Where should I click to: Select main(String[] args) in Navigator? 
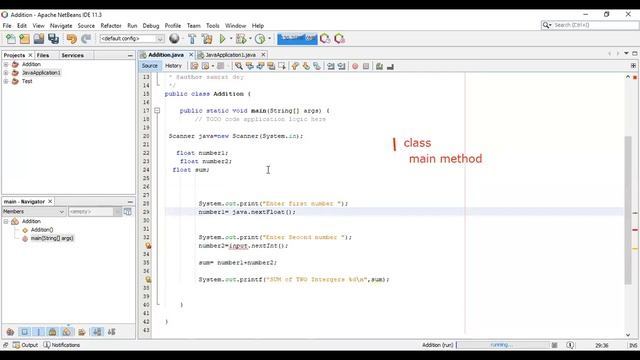(x=52, y=238)
